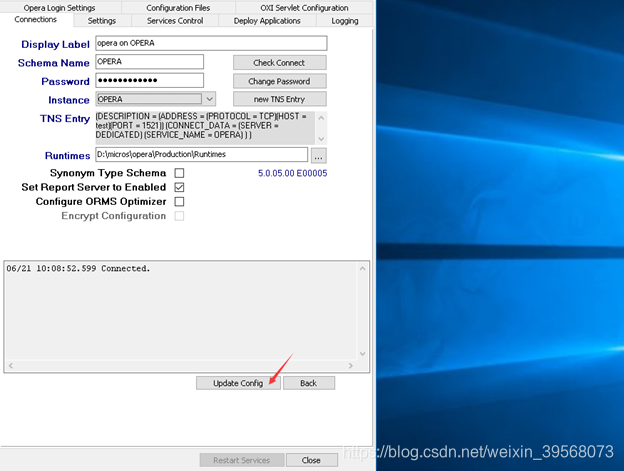Go to the Deploy Applications tab

(x=267, y=21)
